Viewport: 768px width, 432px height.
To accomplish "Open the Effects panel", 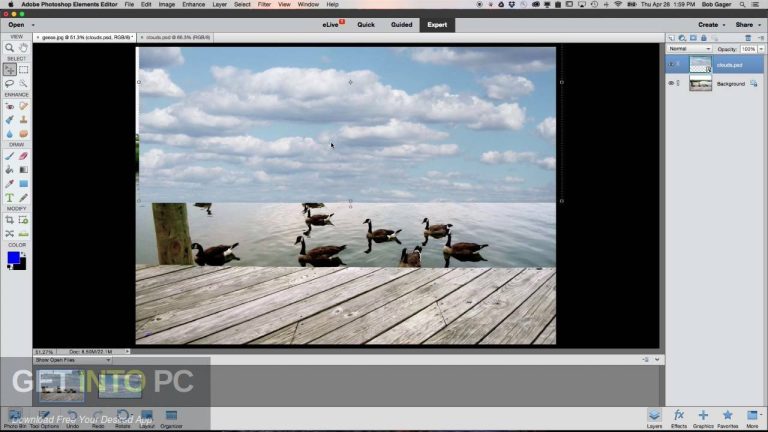I will pos(679,419).
